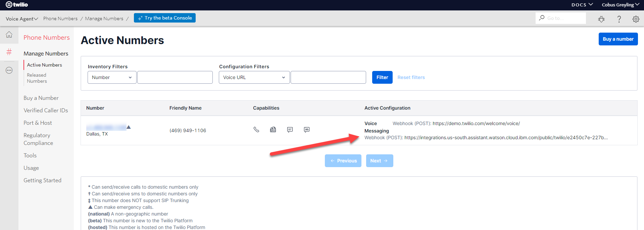Screen dimensions: 644x230
Task: Click the search magnifier icon
Action: (542, 18)
